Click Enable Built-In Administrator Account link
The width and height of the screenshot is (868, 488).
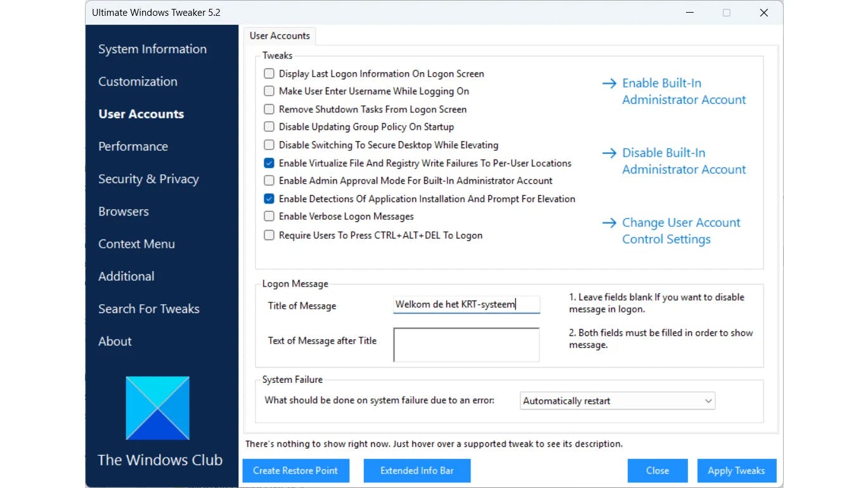tap(683, 91)
